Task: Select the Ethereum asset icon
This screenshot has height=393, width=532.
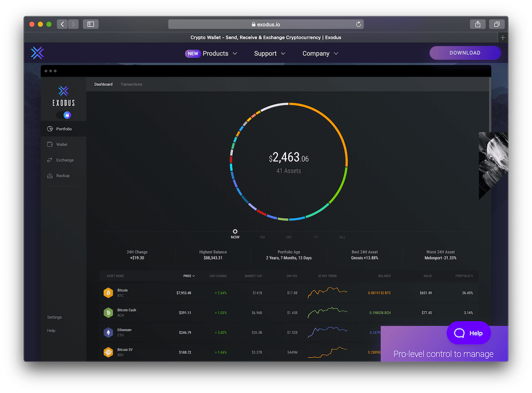Action: pyautogui.click(x=109, y=332)
